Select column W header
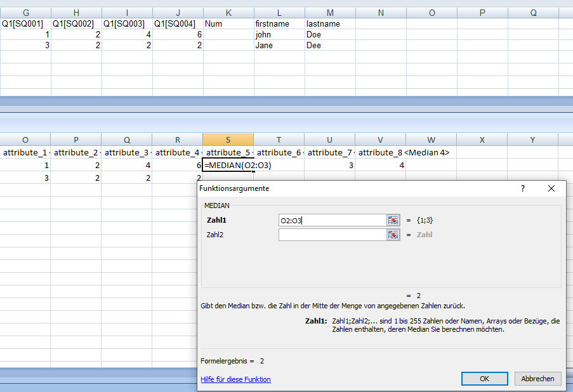573x392 pixels. pyautogui.click(x=431, y=140)
